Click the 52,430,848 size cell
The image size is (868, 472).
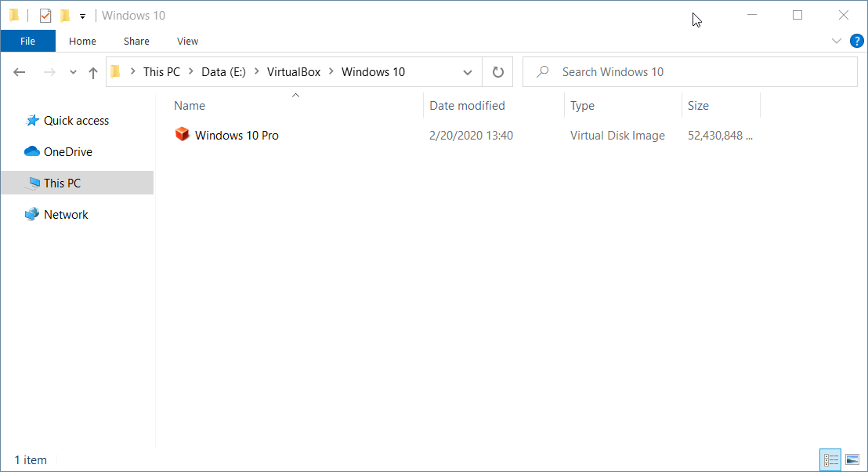point(720,135)
